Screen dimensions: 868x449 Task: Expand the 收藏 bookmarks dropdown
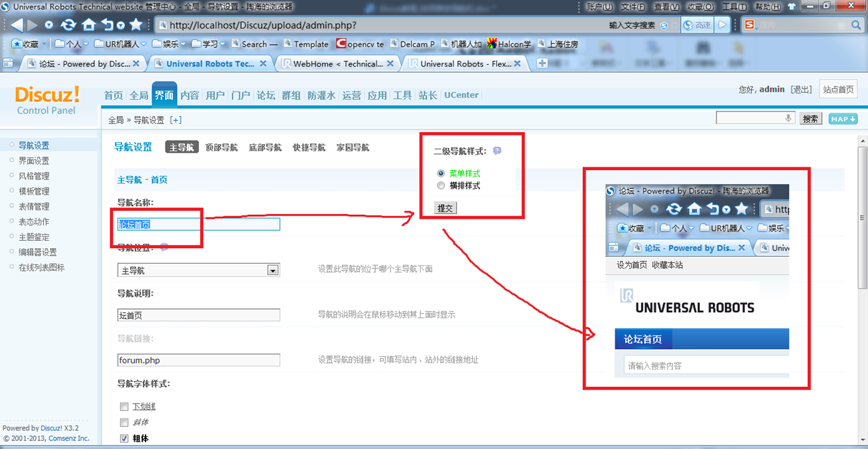[x=45, y=44]
